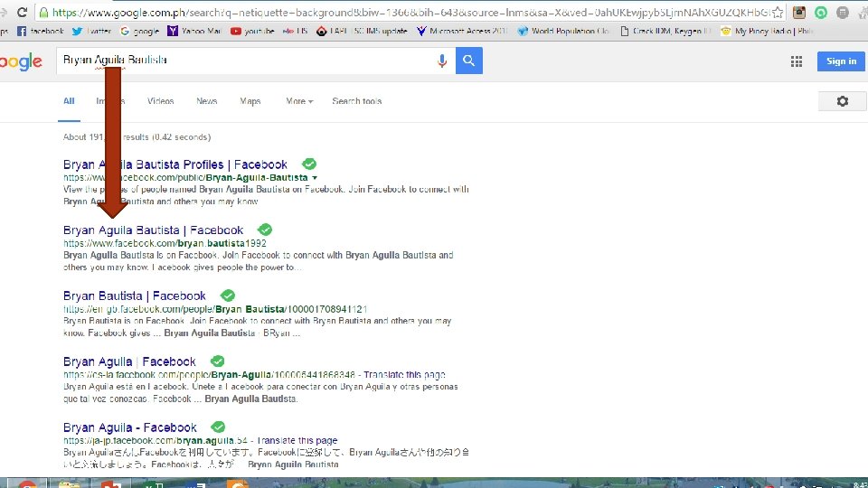Select the All results tab
This screenshot has width=868, height=488.
pos(69,101)
